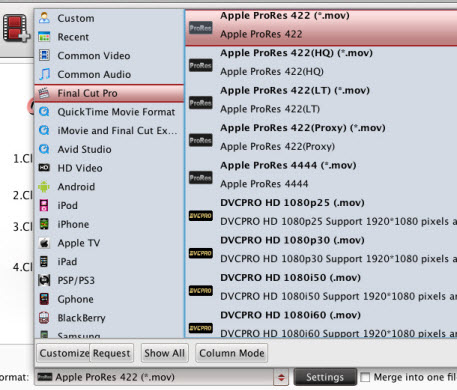457x390 pixels.
Task: Pick the iPod category
Action: tap(109, 205)
